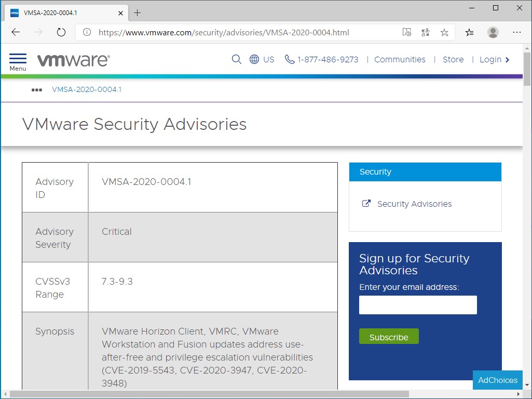
Task: Click the email address input field
Action: tap(418, 305)
